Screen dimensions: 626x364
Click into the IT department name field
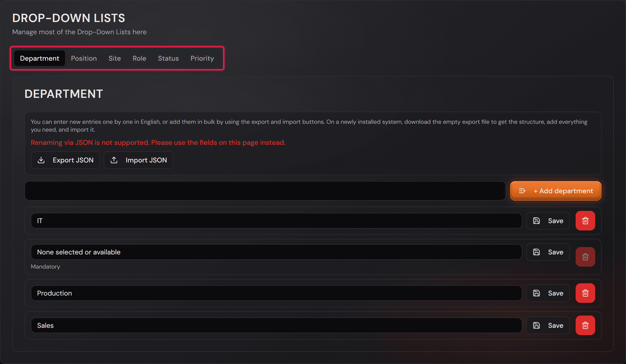coord(276,221)
